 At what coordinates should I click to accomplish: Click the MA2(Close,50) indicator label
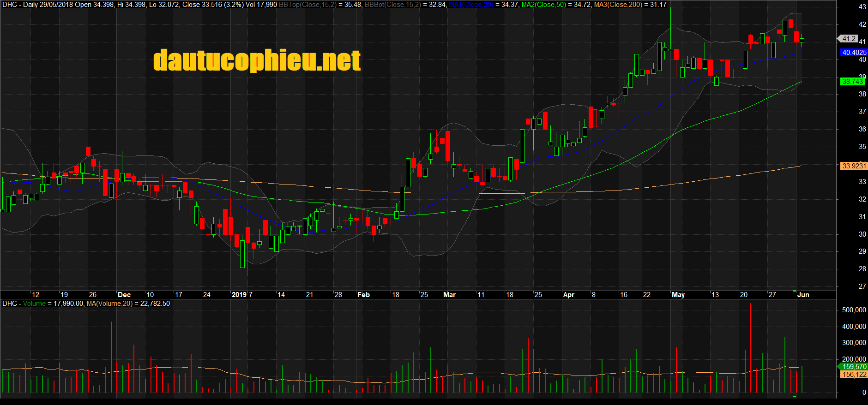[x=543, y=5]
